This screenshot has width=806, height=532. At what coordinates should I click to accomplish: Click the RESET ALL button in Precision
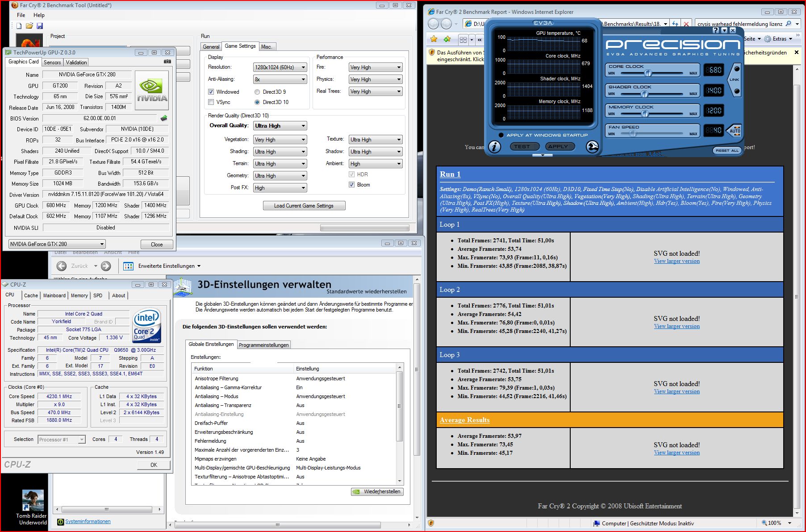tap(727, 150)
